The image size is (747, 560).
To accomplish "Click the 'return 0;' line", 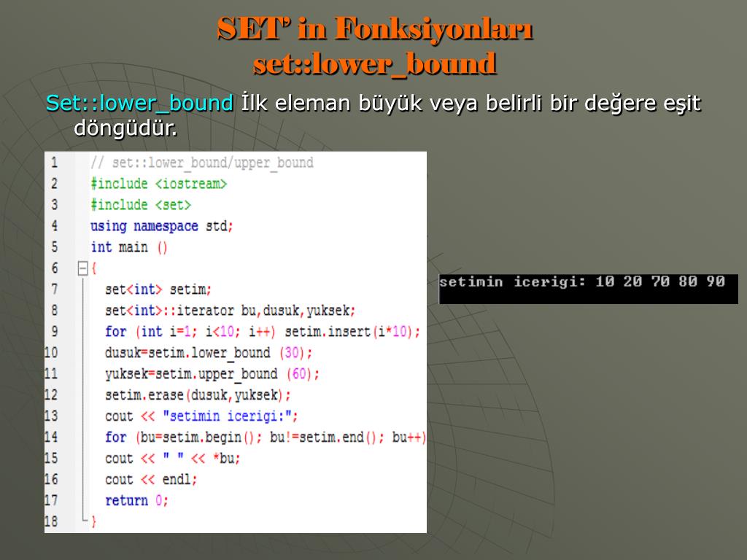I will (x=136, y=501).
